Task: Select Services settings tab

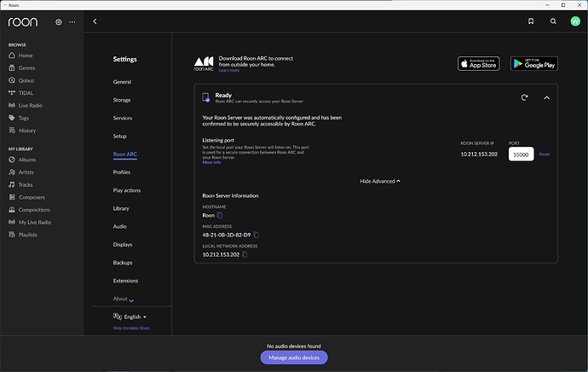Action: point(123,118)
